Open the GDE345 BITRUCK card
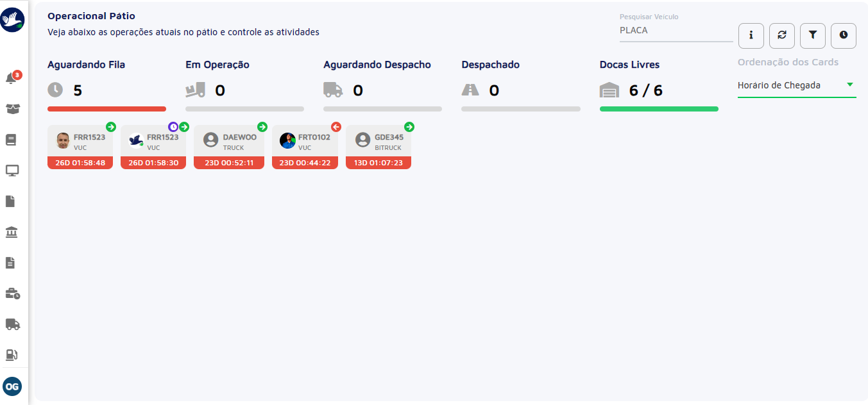The height and width of the screenshot is (405, 868). [x=379, y=147]
